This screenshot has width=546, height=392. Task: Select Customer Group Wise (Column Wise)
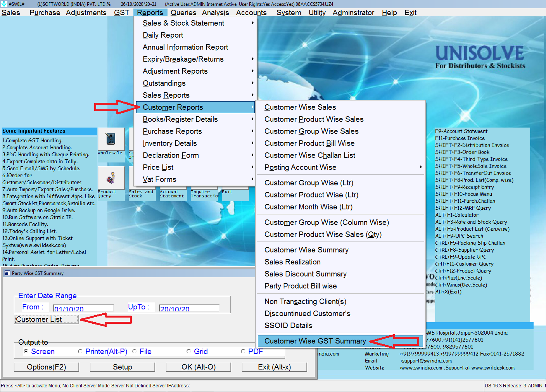[x=340, y=222]
